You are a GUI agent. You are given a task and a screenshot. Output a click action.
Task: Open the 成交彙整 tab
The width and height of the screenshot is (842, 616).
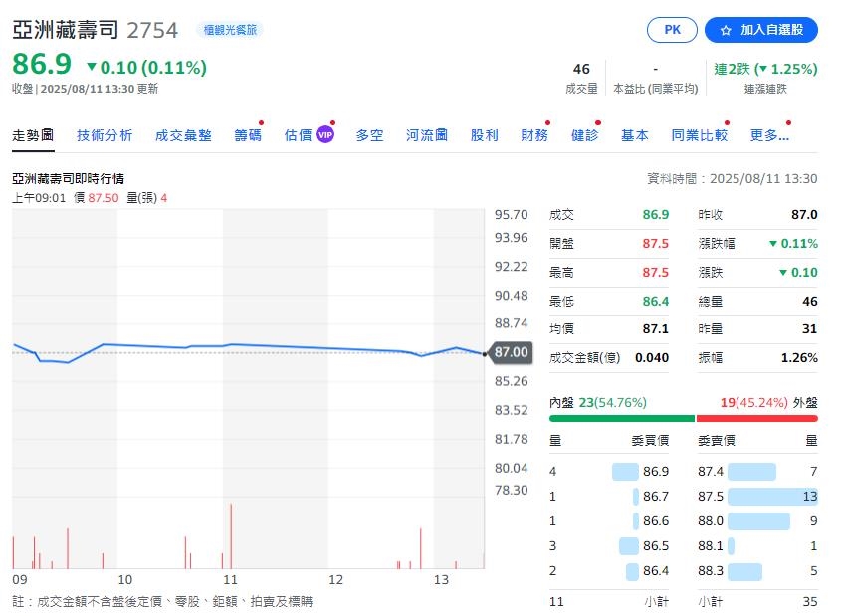(x=183, y=134)
